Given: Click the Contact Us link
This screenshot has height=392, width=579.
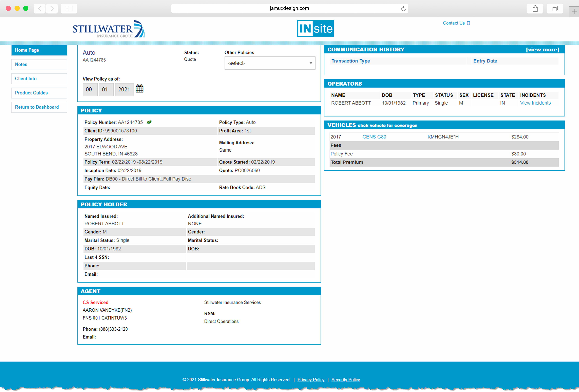Looking at the screenshot, I should pos(454,23).
